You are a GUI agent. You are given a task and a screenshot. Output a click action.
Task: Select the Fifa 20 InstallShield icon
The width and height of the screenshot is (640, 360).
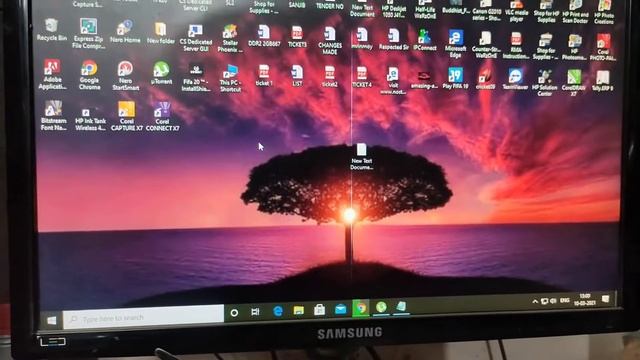[196, 78]
